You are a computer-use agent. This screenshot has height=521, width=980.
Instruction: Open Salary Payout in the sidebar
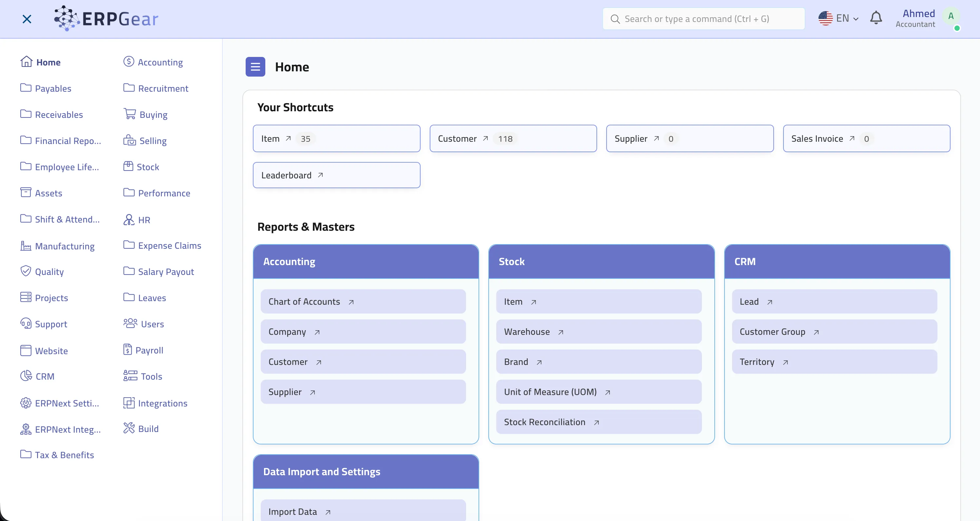click(x=159, y=272)
